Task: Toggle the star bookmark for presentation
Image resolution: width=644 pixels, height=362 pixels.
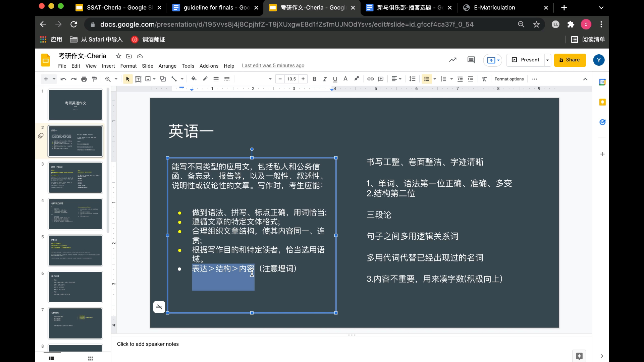Action: pyautogui.click(x=118, y=56)
